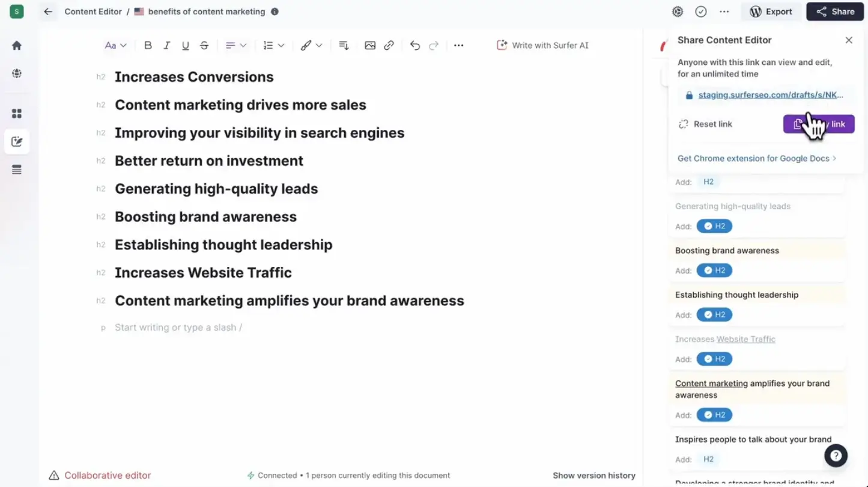The height and width of the screenshot is (487, 868).
Task: Click the insert link icon in toolbar
Action: point(389,46)
